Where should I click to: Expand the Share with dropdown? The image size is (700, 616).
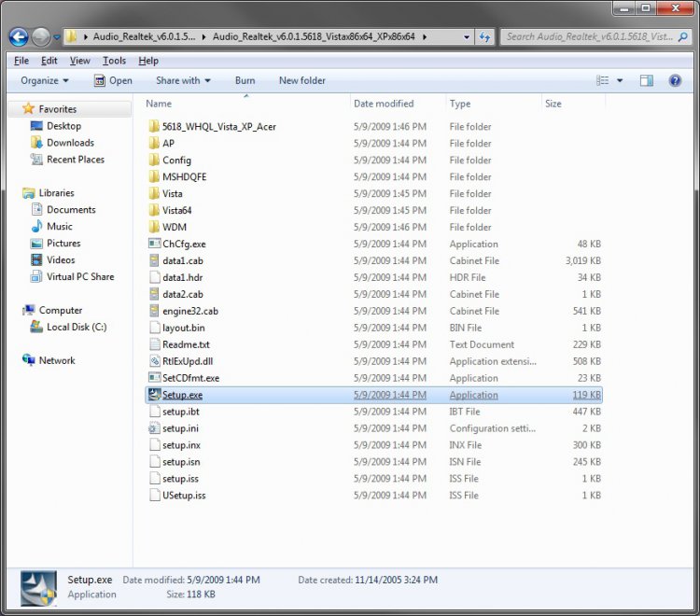tap(183, 81)
